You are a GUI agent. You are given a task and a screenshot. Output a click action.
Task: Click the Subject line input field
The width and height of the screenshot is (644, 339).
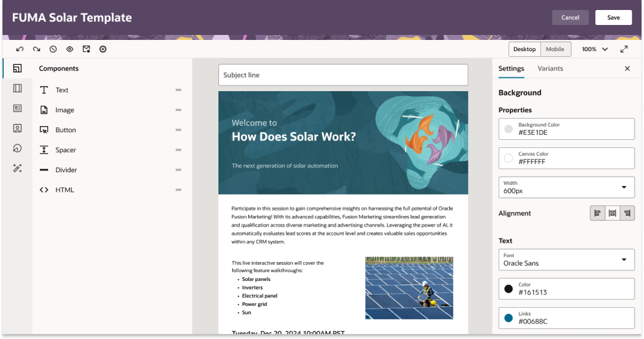343,75
